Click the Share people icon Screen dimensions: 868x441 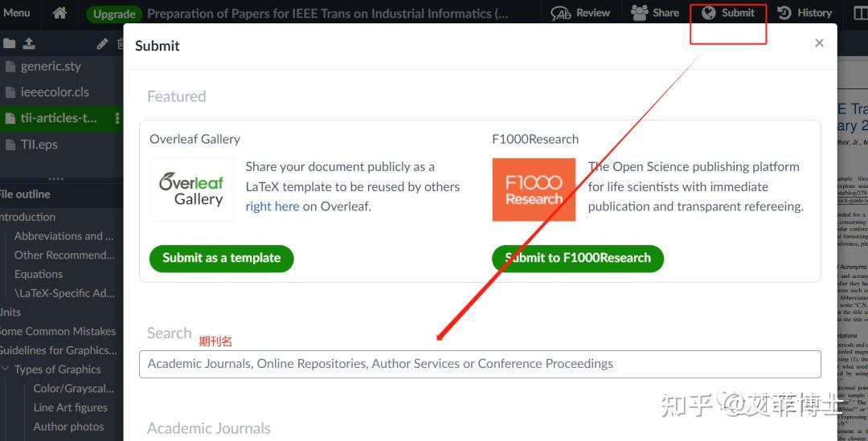click(640, 13)
